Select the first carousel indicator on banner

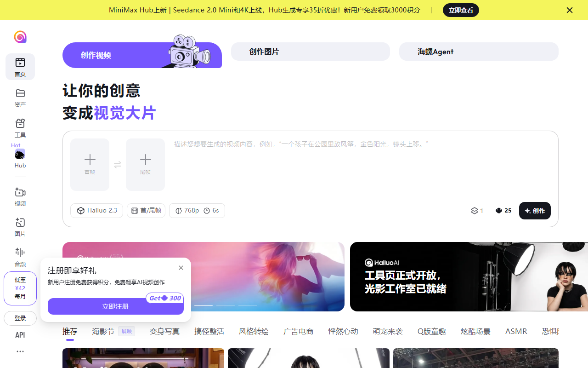click(204, 305)
